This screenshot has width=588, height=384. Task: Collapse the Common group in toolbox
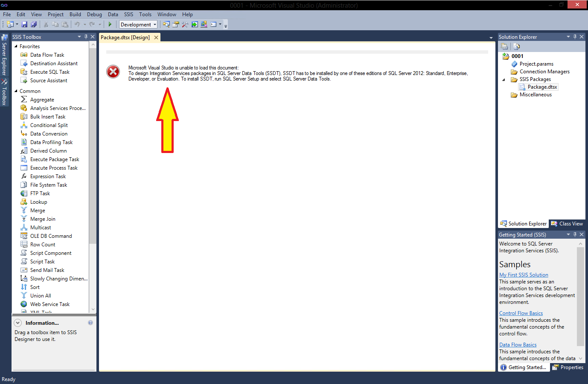(16, 91)
